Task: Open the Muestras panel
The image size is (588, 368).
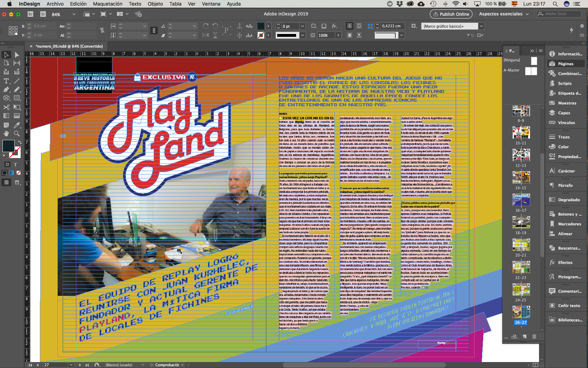Action: click(x=567, y=103)
